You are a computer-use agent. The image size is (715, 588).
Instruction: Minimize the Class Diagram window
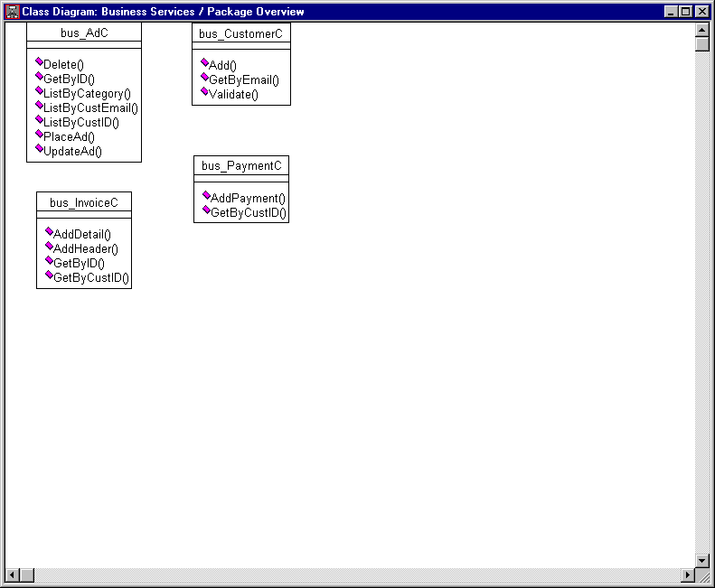[671, 12]
